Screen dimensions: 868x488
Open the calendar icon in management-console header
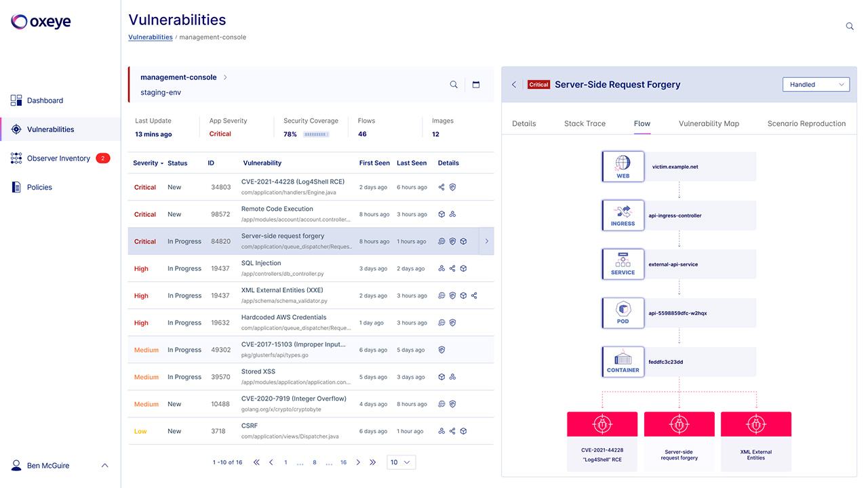476,85
